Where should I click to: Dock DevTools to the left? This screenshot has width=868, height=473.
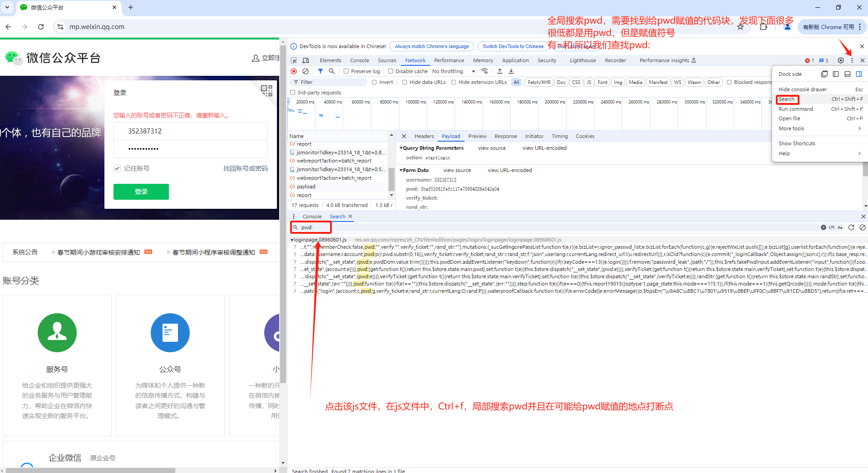836,74
